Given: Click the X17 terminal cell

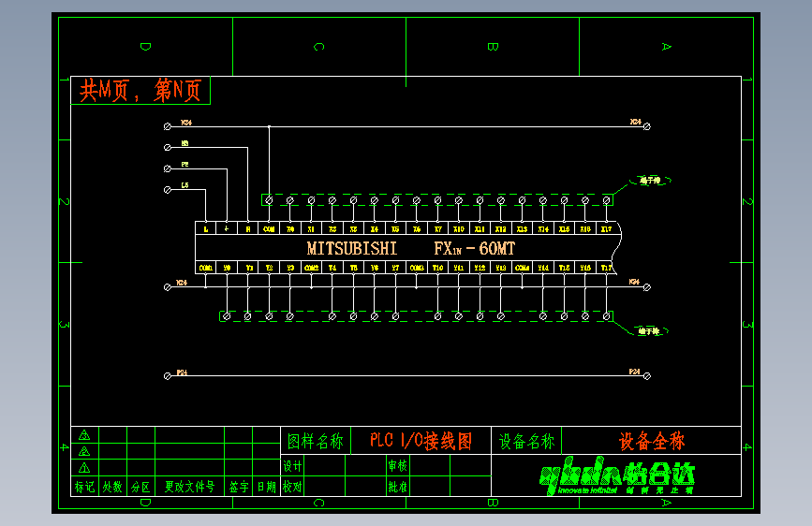Looking at the screenshot, I should [x=606, y=228].
